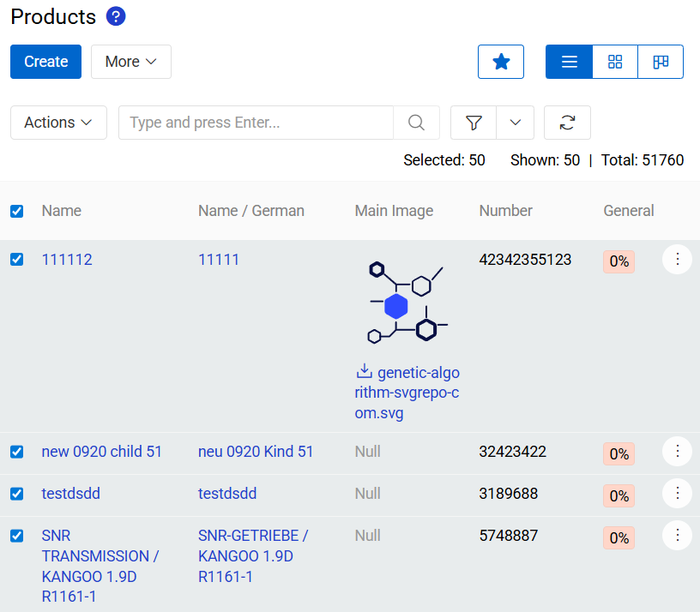The image size is (700, 612).
Task: Click the help question mark icon
Action: pos(116,16)
